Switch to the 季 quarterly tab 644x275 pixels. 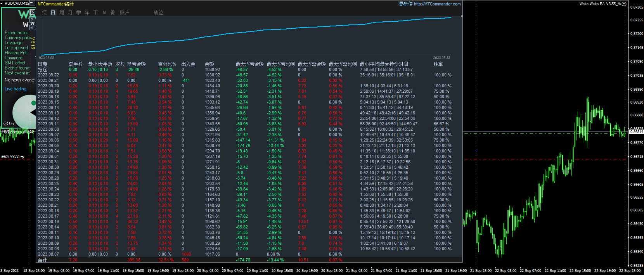[x=79, y=12]
